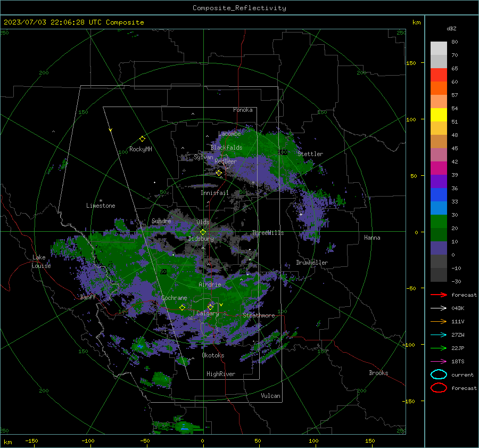The width and height of the screenshot is (479, 448).
Task: Click the Drumheller town label
Action: coord(312,263)
